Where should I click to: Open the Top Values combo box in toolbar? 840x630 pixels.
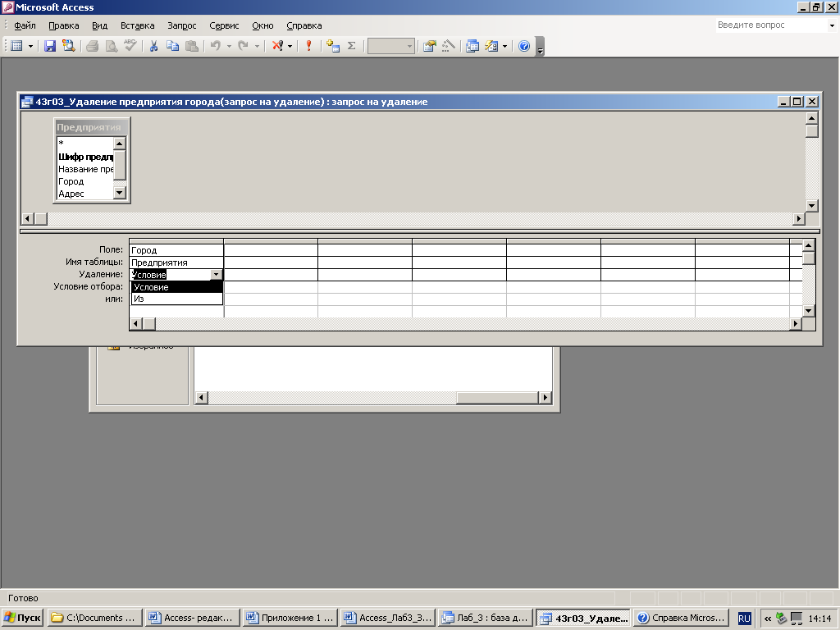(391, 46)
